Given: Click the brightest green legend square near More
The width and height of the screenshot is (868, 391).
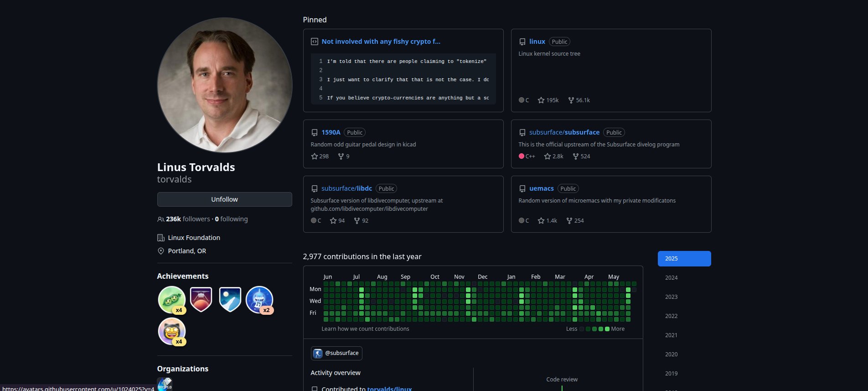Looking at the screenshot, I should (x=607, y=329).
